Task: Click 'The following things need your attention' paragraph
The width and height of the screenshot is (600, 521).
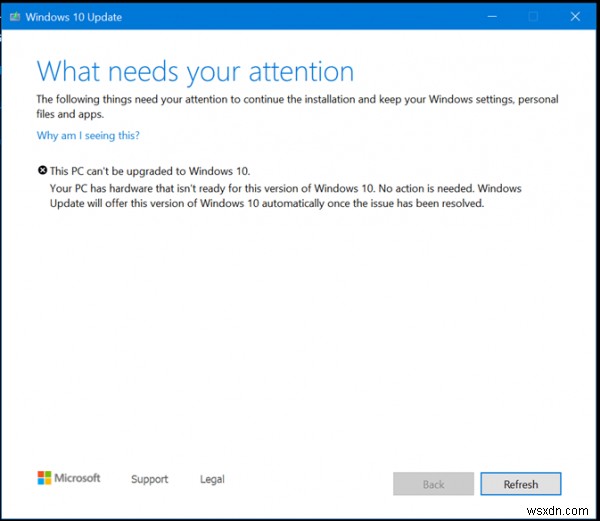Action: [x=297, y=107]
